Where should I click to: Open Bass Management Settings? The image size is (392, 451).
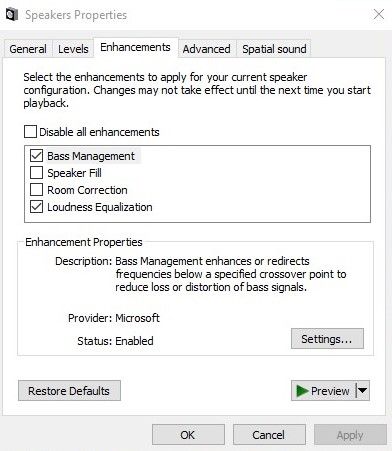[x=327, y=339]
